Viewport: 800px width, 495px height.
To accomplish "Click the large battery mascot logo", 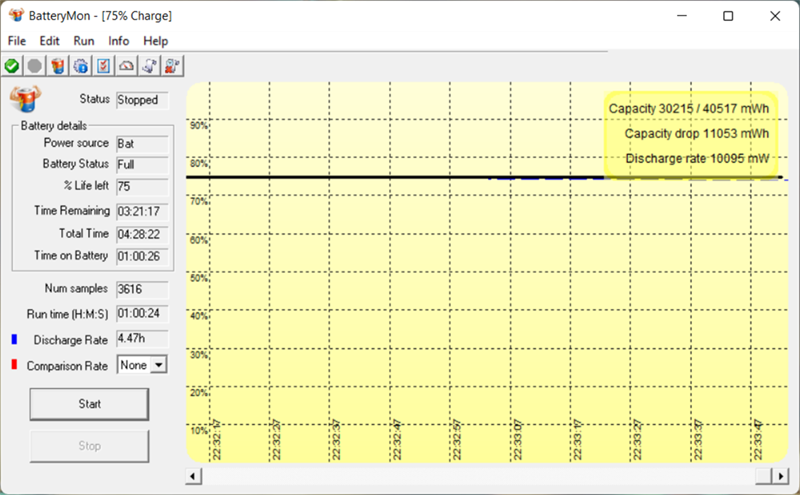I will [x=25, y=98].
